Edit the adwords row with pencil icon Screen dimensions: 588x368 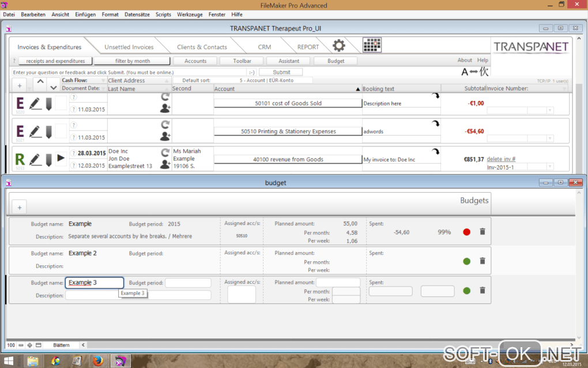click(35, 132)
